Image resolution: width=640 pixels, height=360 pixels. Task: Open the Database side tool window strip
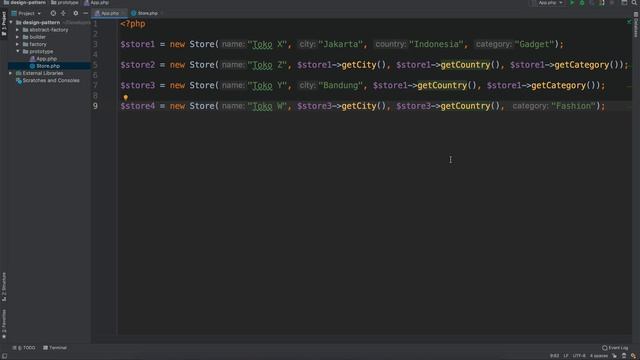coord(636,25)
